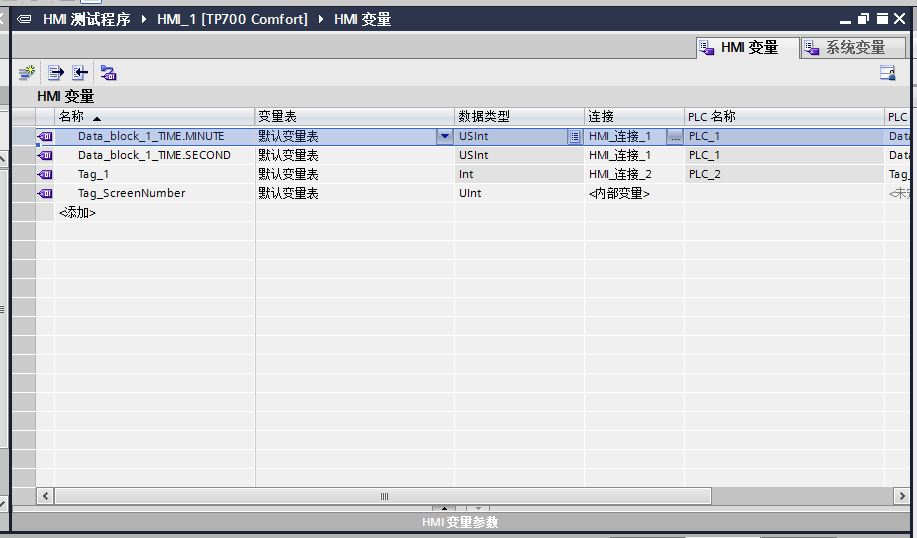Click PLC_2 in the PLC name column
The image size is (917, 538).
(x=705, y=174)
